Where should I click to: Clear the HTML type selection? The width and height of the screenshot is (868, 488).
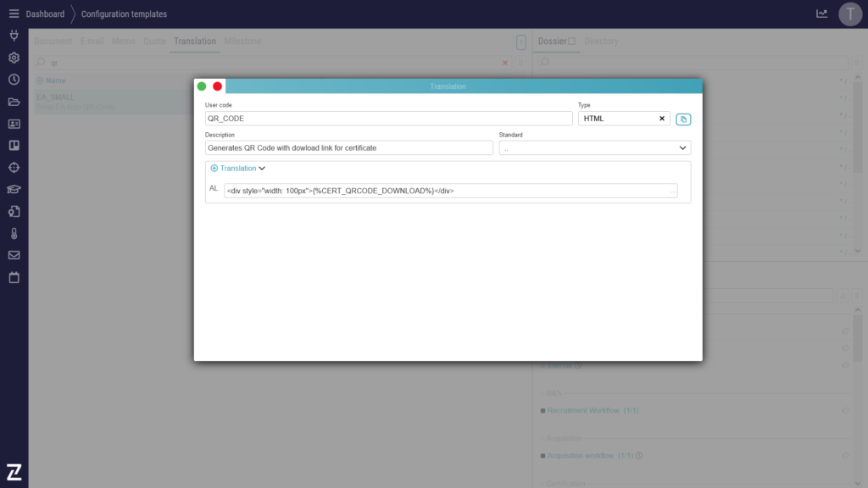tap(662, 119)
